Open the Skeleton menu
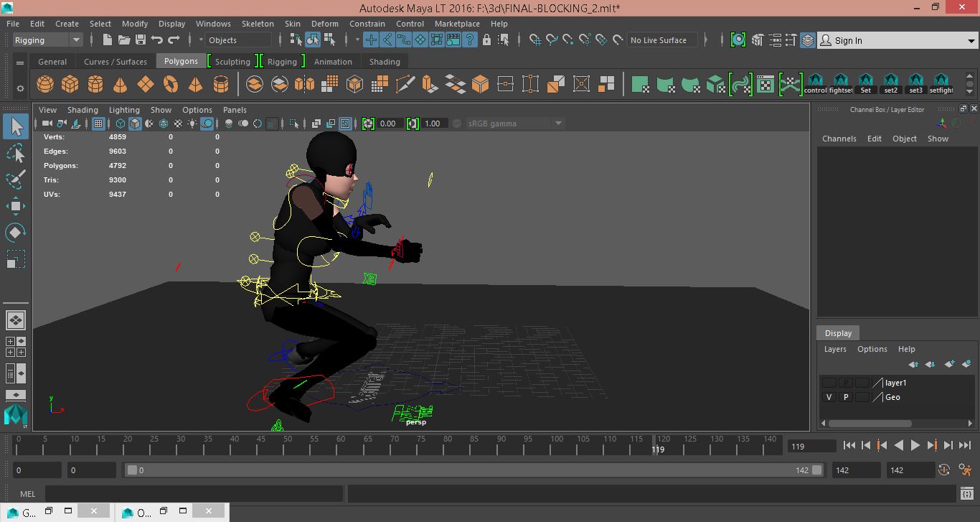Screen dimensions: 980x522 click(258, 24)
